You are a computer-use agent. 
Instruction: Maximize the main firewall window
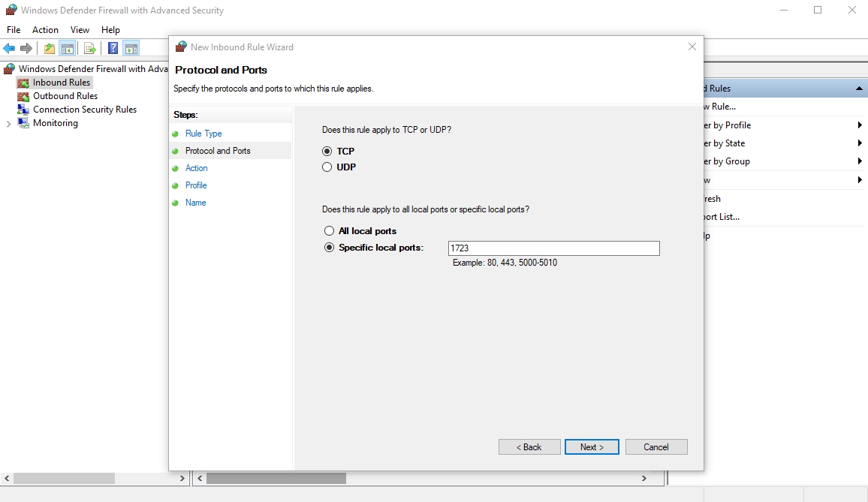click(x=818, y=10)
